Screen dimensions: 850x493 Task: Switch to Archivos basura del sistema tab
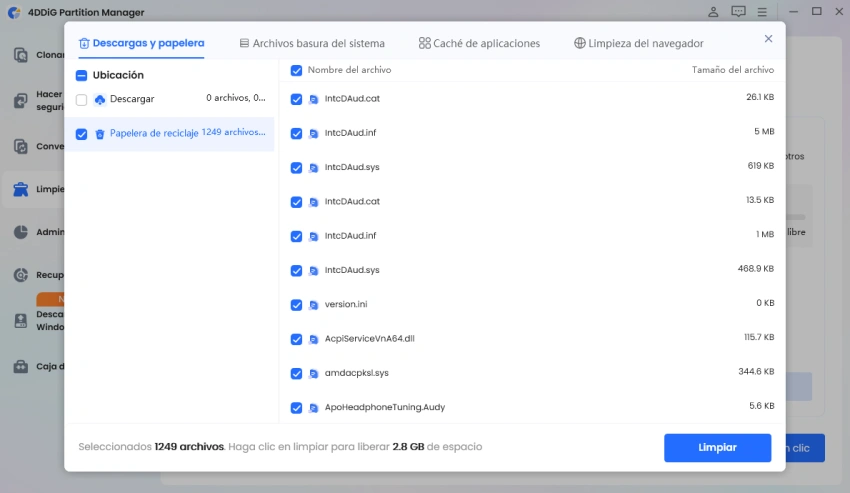(312, 43)
